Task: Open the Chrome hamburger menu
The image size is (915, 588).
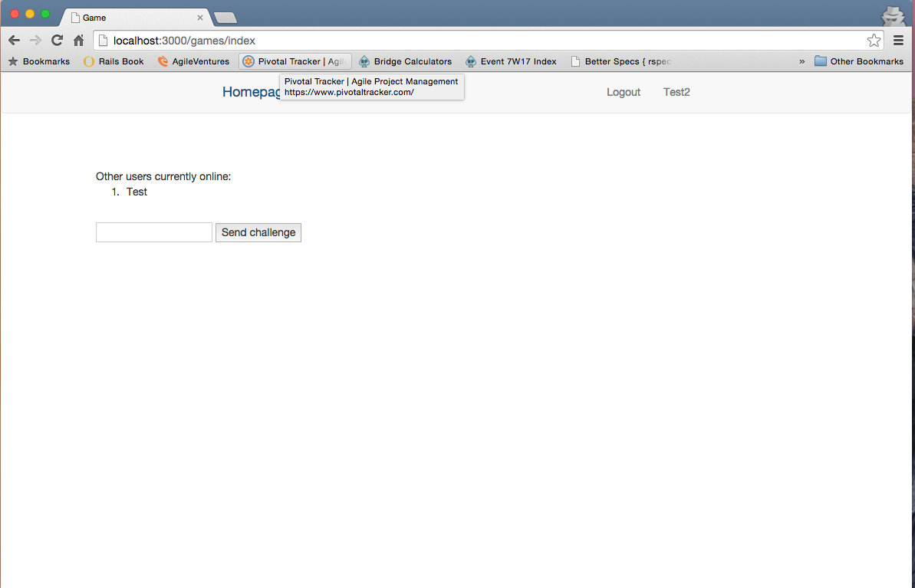Action: pyautogui.click(x=898, y=41)
